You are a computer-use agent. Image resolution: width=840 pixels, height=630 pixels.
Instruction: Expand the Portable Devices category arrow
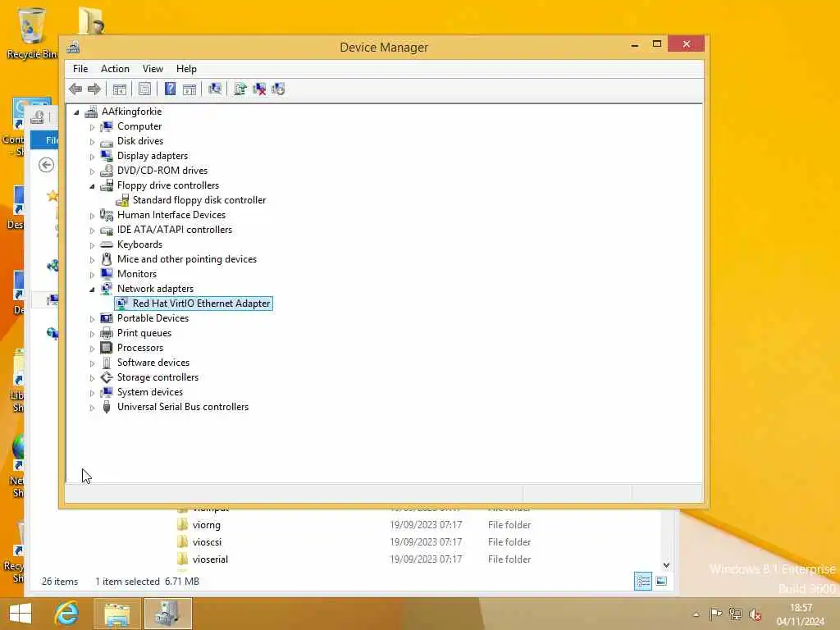tap(92, 319)
